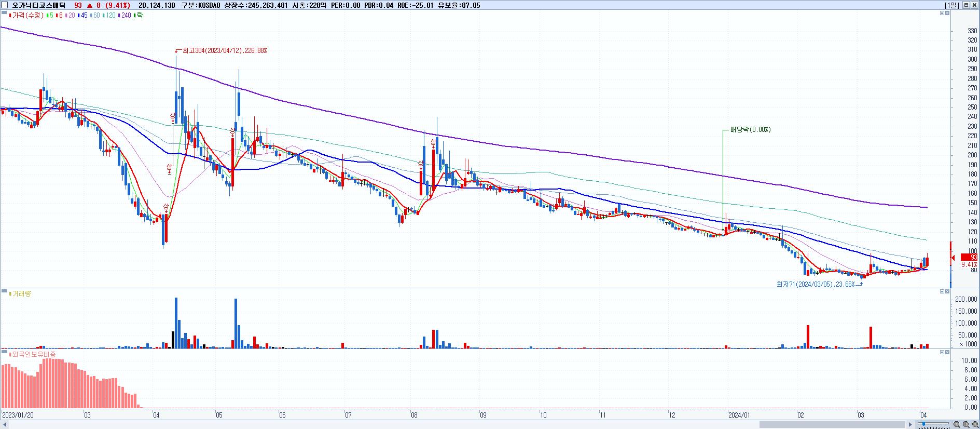The height and width of the screenshot is (429, 980).
Task: Click the 200,000 volume axis label
Action: (x=966, y=300)
